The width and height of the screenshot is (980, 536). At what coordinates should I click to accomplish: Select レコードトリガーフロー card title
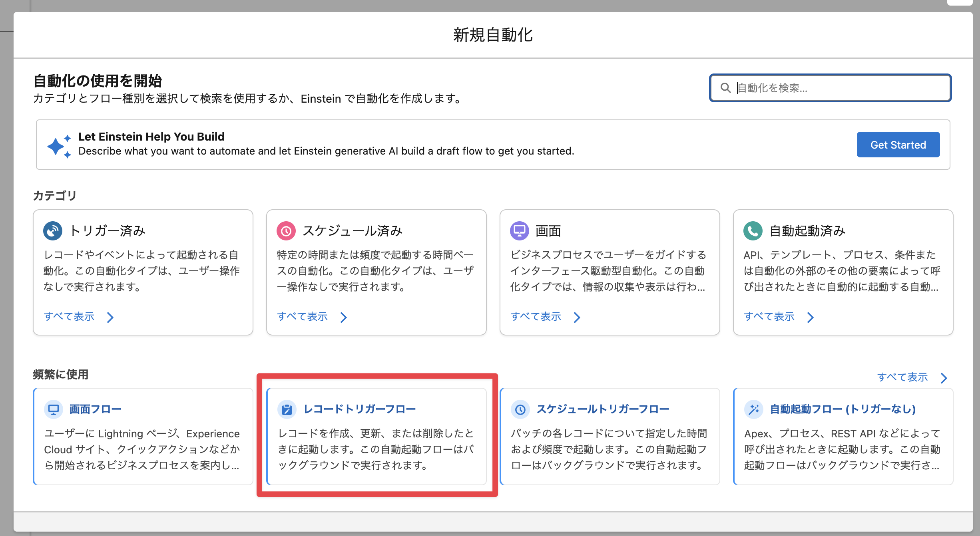pos(360,409)
